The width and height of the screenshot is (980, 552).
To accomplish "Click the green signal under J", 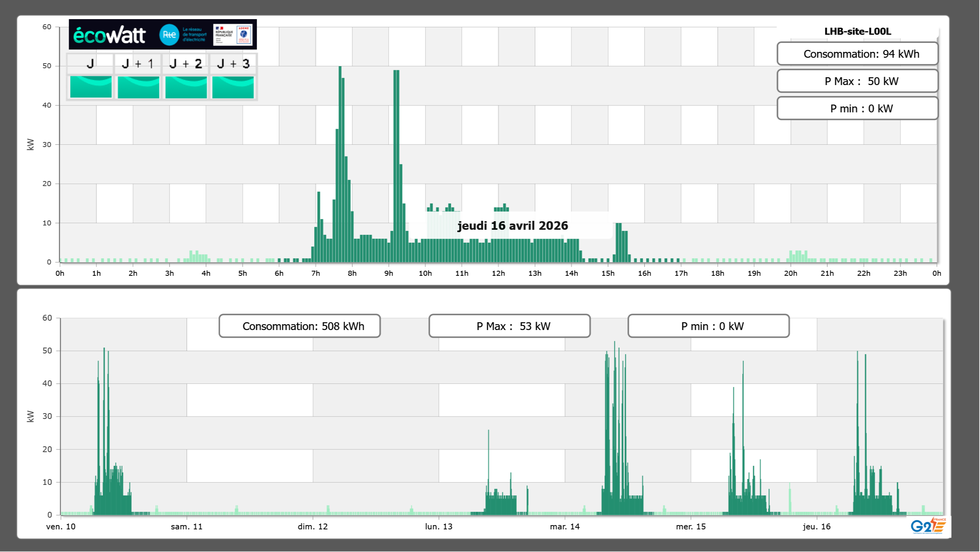I will coord(91,87).
